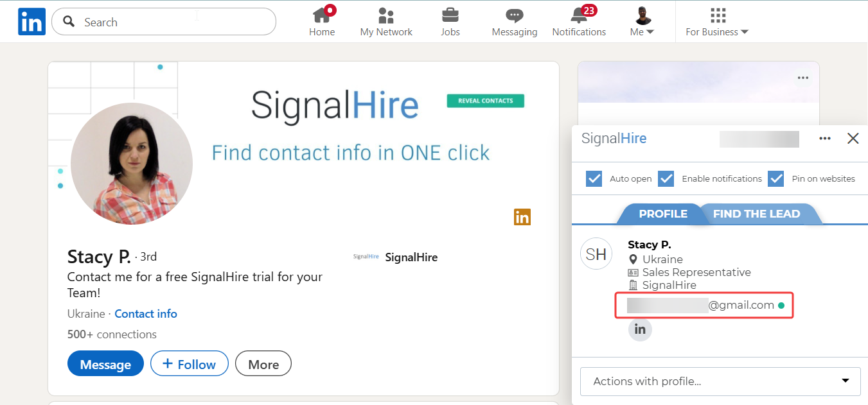Disable the Pin on websites checkbox
Screen dimensions: 868x405
coord(776,178)
